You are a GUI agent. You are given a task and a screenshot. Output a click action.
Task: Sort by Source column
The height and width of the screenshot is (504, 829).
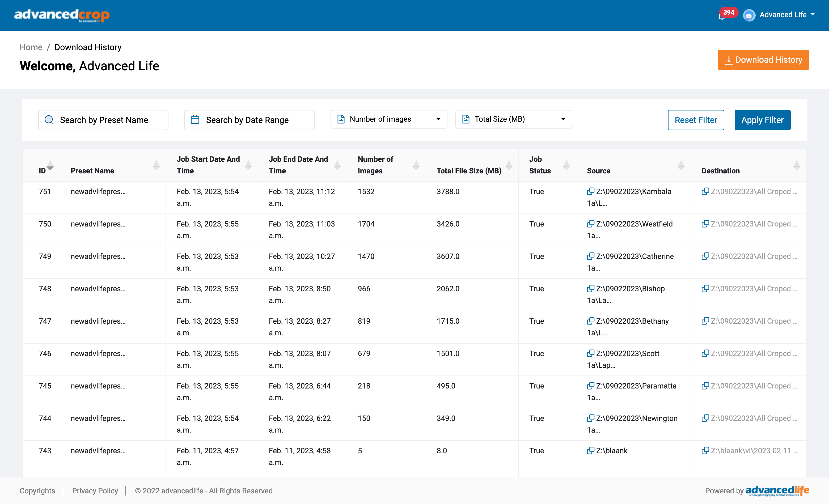(x=681, y=165)
